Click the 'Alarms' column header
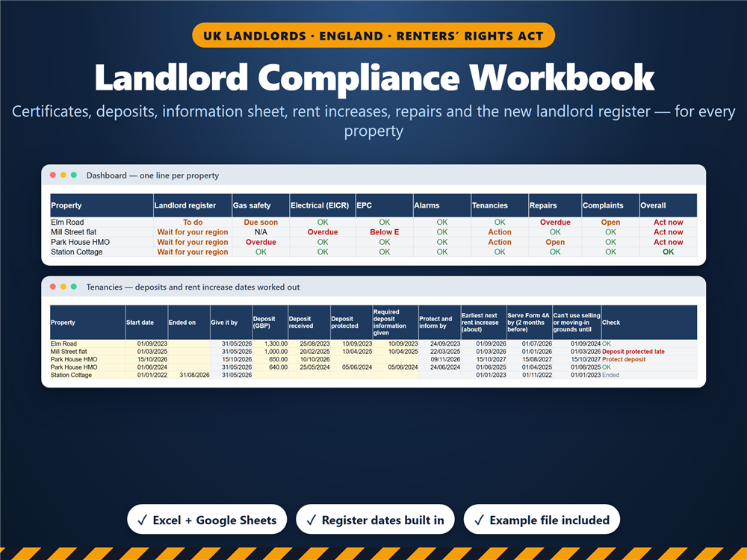 click(x=442, y=206)
